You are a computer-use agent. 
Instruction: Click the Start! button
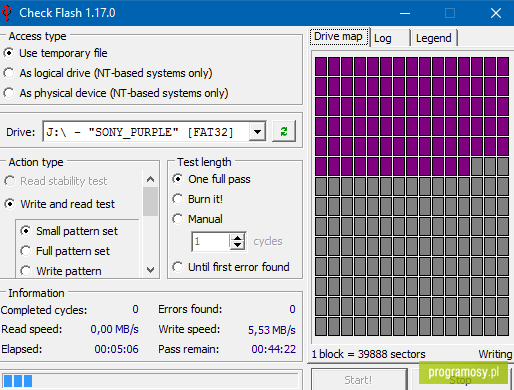[x=359, y=380]
